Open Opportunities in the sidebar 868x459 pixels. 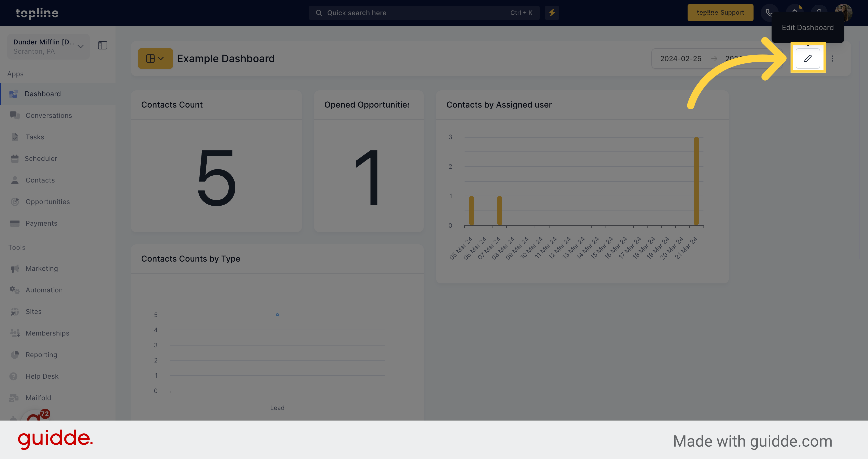pos(58,202)
